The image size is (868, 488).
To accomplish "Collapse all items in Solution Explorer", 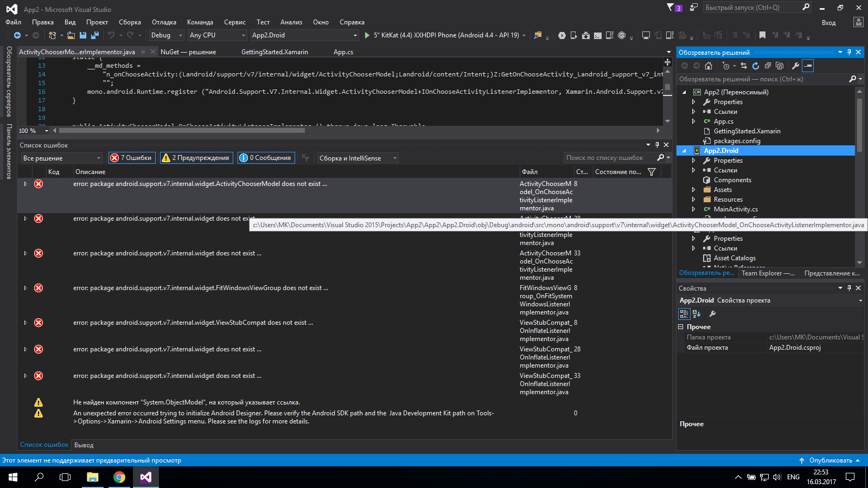I will pyautogui.click(x=768, y=66).
